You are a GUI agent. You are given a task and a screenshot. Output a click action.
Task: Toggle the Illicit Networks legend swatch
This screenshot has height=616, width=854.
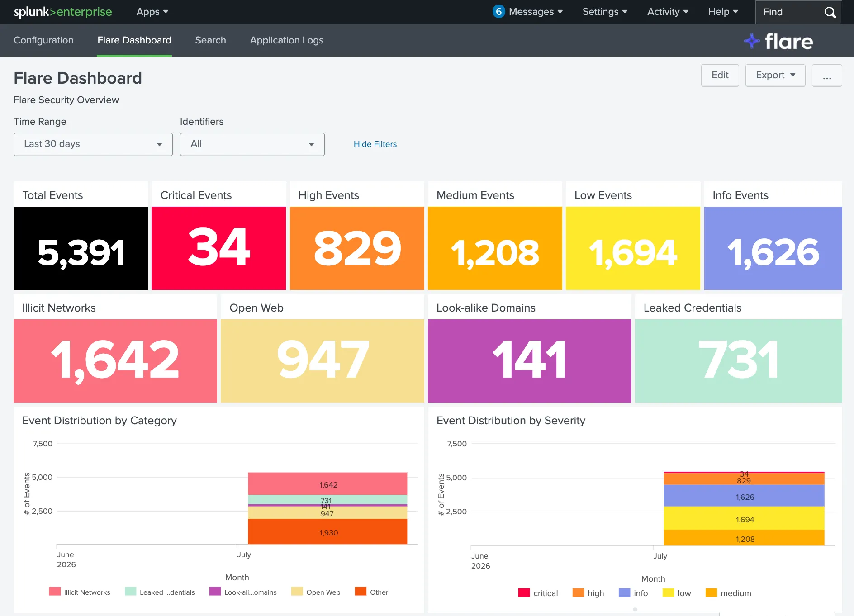tap(55, 592)
